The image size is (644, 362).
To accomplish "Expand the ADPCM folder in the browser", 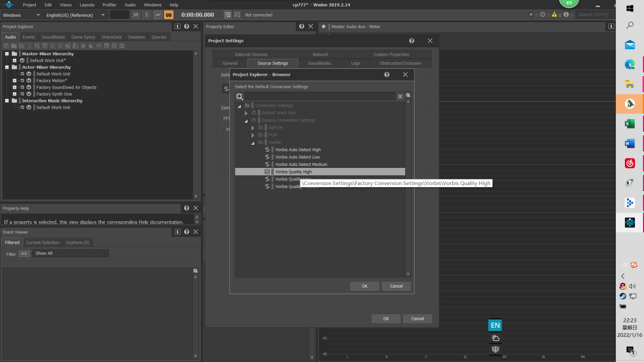I will tap(253, 128).
